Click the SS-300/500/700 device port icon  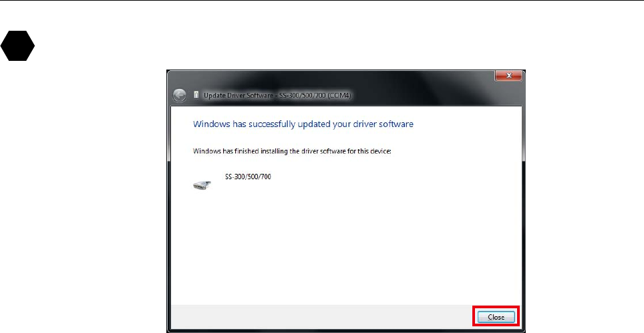tap(202, 185)
